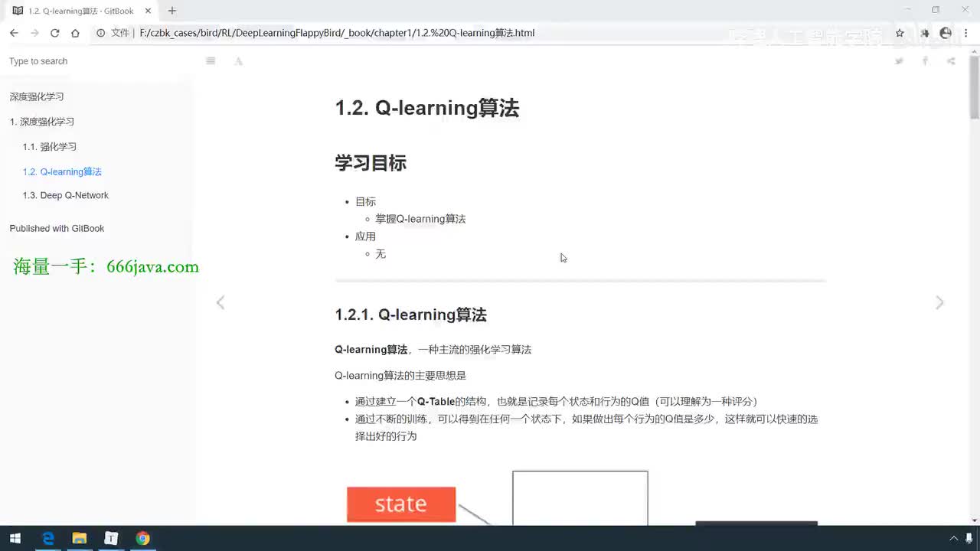This screenshot has height=551, width=980.
Task: Open 深度强化学习 sidebar heading link
Action: point(37,96)
